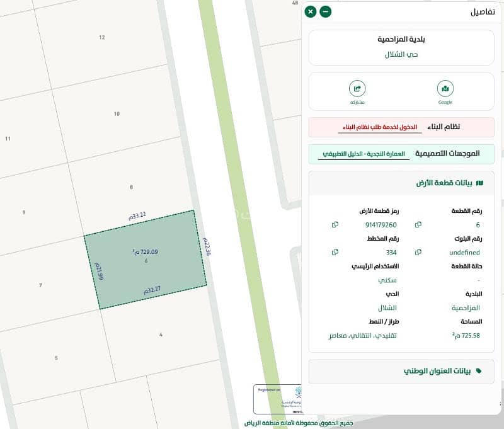504x429 pixels.
Task: Select parcel number 8 on the map
Action: [x=131, y=187]
